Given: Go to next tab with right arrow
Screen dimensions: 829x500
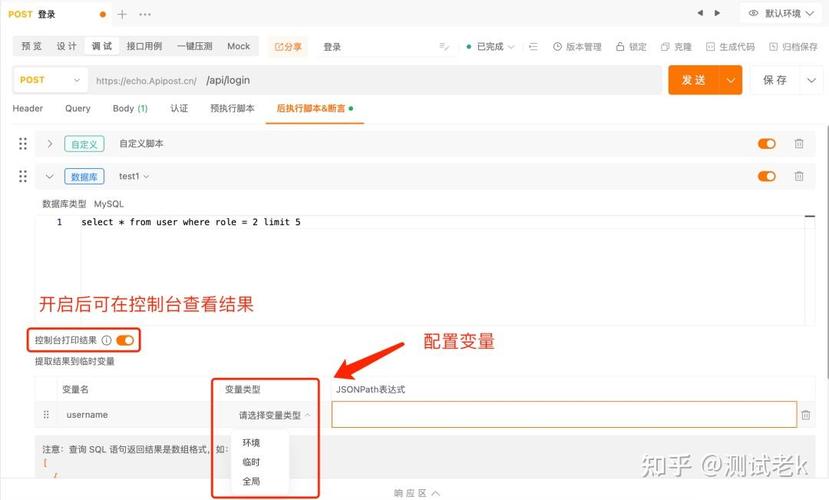Looking at the screenshot, I should tap(717, 13).
